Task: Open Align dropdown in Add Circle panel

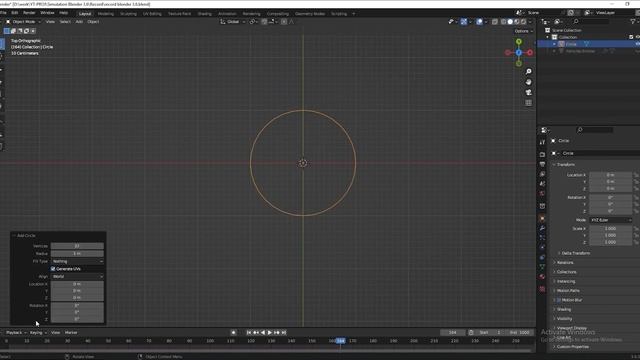Action: (77, 276)
